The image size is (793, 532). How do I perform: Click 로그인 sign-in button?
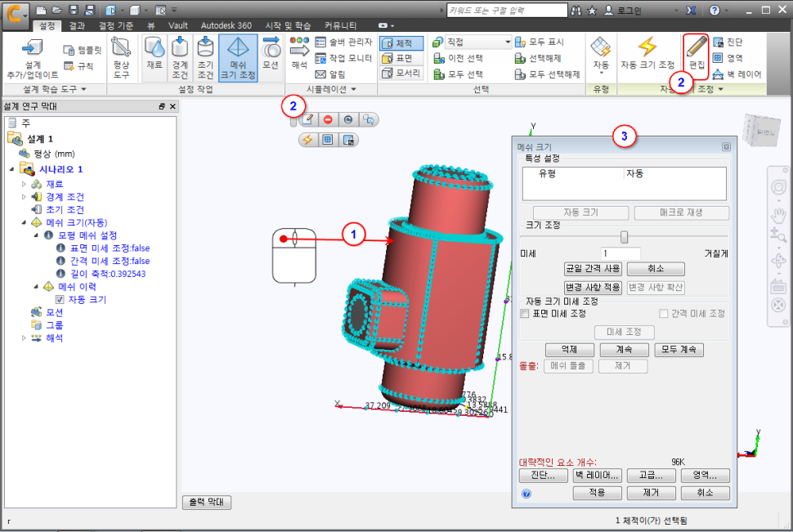tap(624, 10)
